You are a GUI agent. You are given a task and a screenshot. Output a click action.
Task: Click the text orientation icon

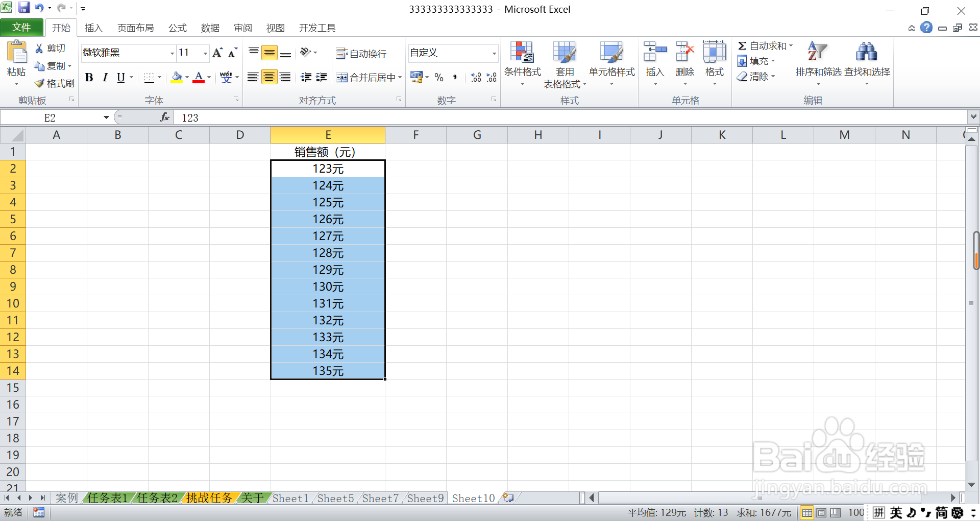tap(305, 52)
